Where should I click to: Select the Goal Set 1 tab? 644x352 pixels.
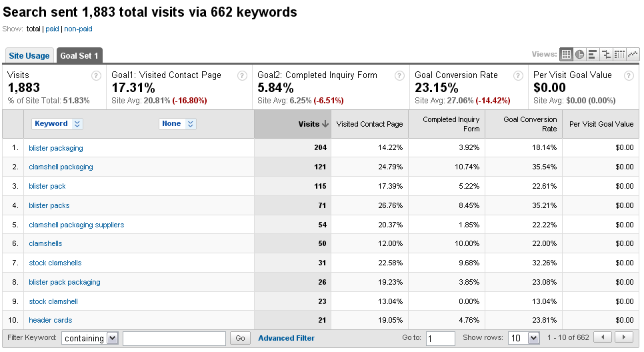79,56
